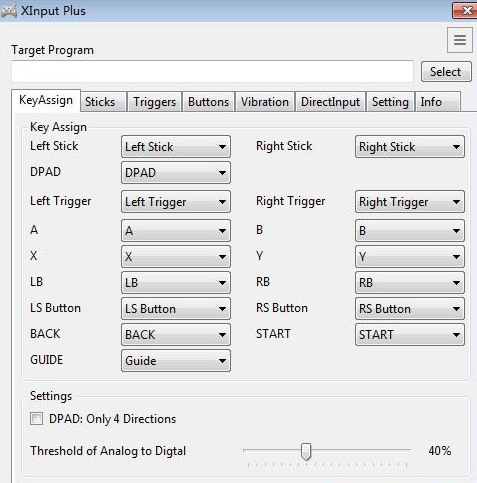Open the Y button assignment dropdown
The width and height of the screenshot is (477, 483).
click(410, 256)
